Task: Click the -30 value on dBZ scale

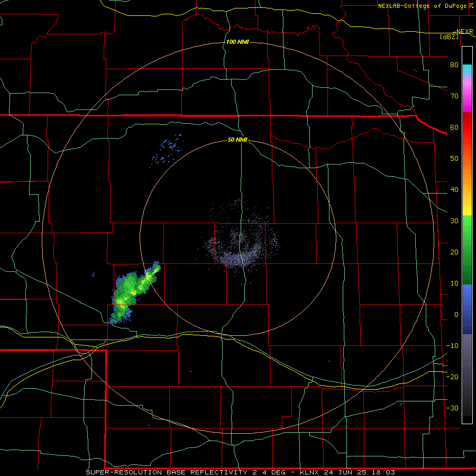Action: pyautogui.click(x=452, y=408)
